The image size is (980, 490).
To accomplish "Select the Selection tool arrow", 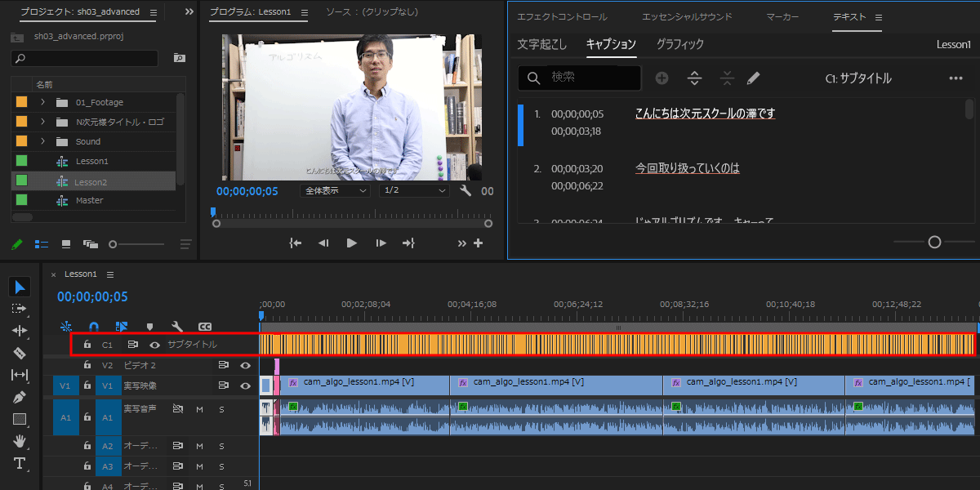I will pyautogui.click(x=20, y=287).
